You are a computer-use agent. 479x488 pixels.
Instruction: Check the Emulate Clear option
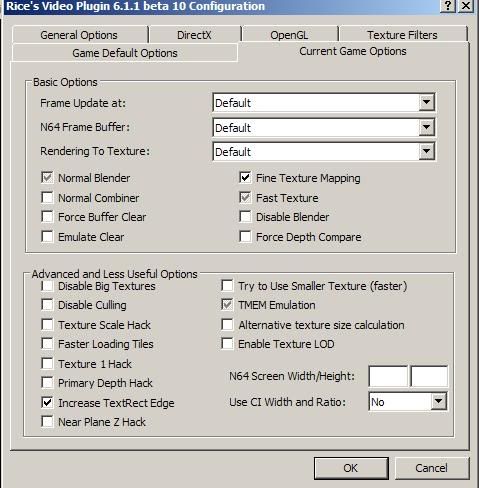(x=47, y=237)
